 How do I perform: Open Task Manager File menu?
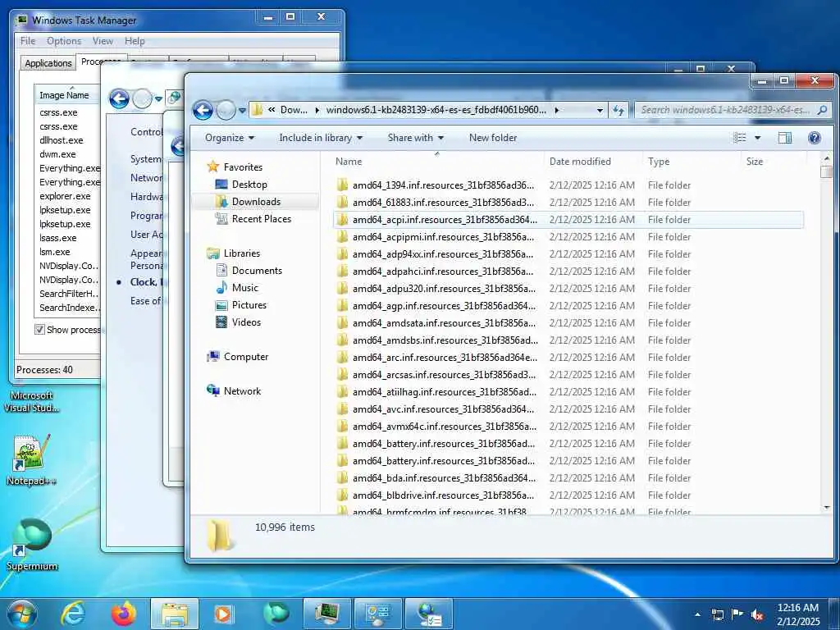[x=28, y=41]
